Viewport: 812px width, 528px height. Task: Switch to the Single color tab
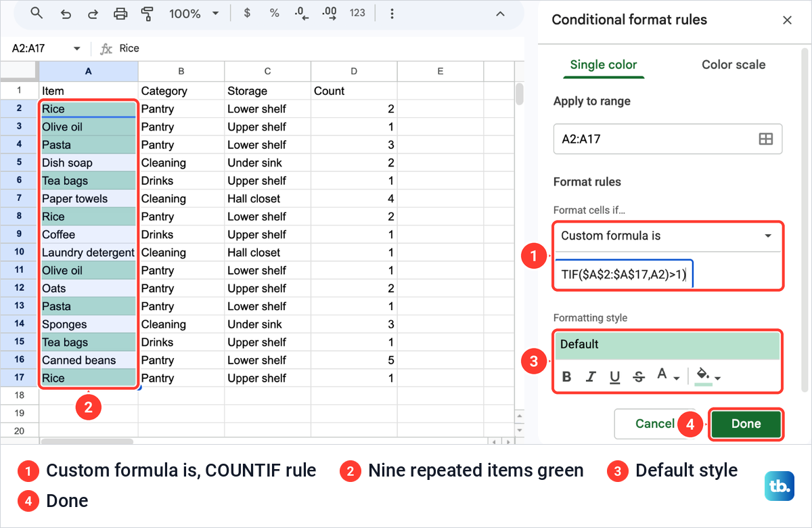(x=604, y=65)
